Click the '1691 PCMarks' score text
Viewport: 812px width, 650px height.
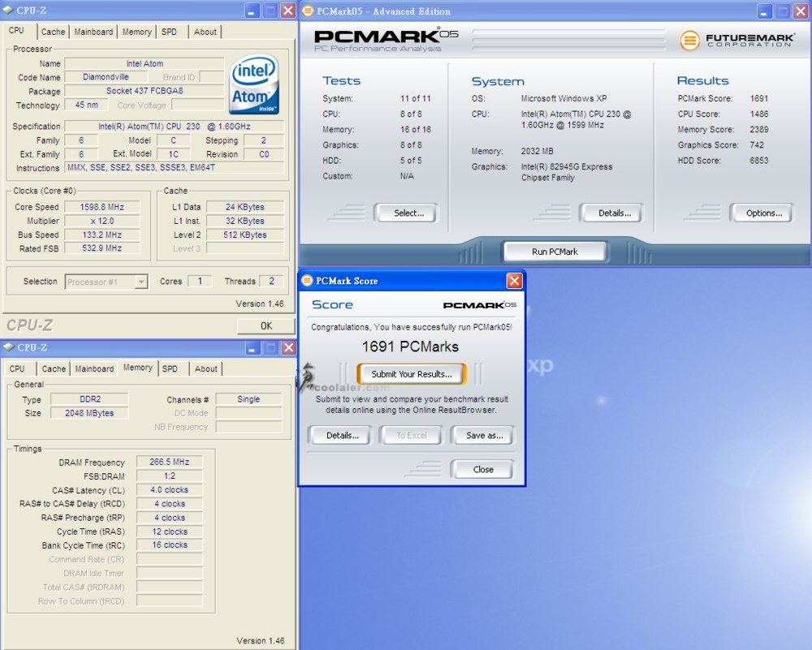(x=410, y=347)
